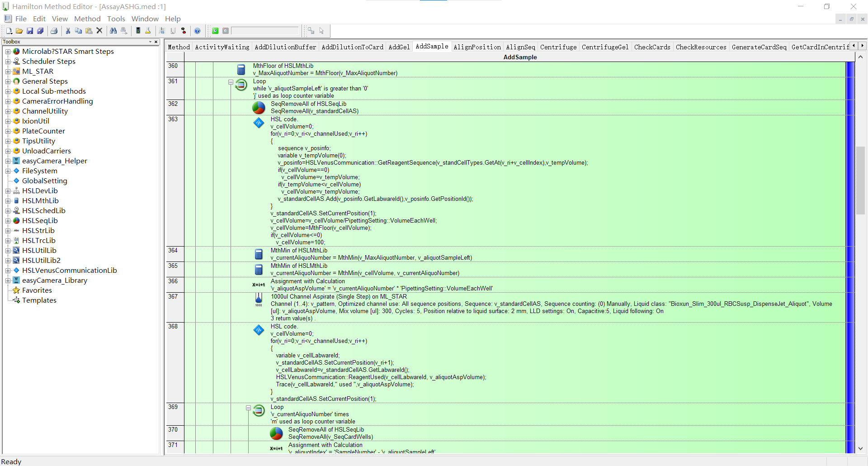The width and height of the screenshot is (868, 466).
Task: Select the MthFloor calculator icon on line 360
Action: 241,69
